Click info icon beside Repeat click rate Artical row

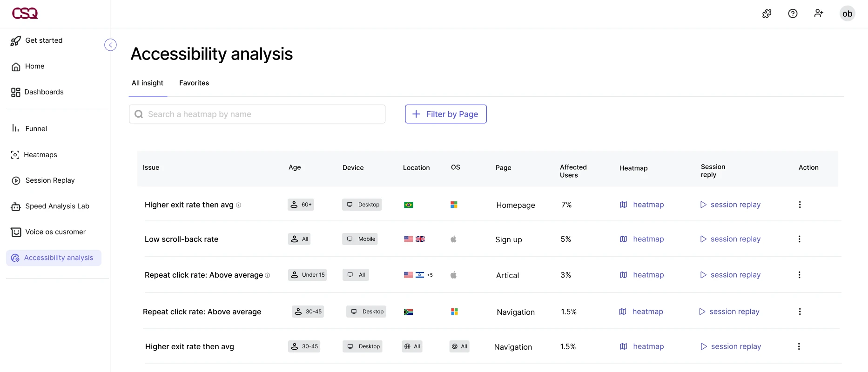point(268,275)
